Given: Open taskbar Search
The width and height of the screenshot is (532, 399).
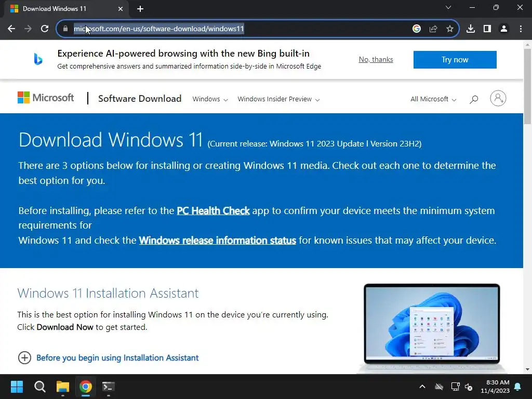Looking at the screenshot, I should click(39, 387).
